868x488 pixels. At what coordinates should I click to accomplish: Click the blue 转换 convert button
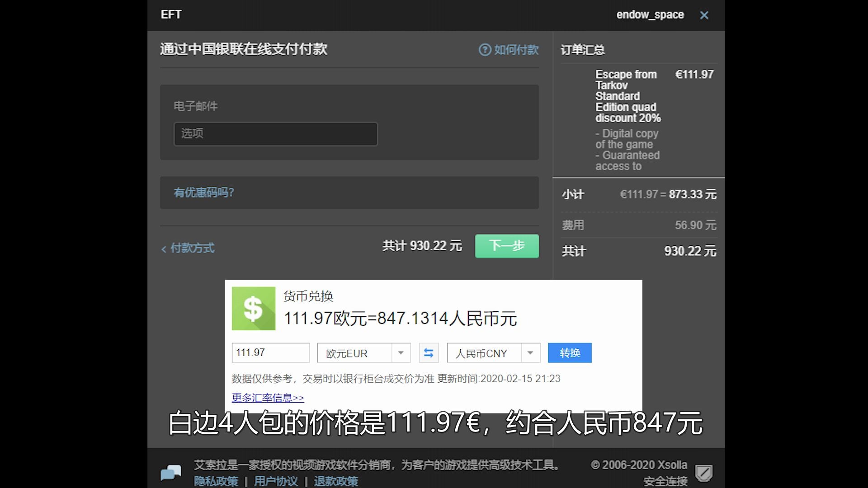[x=570, y=353]
